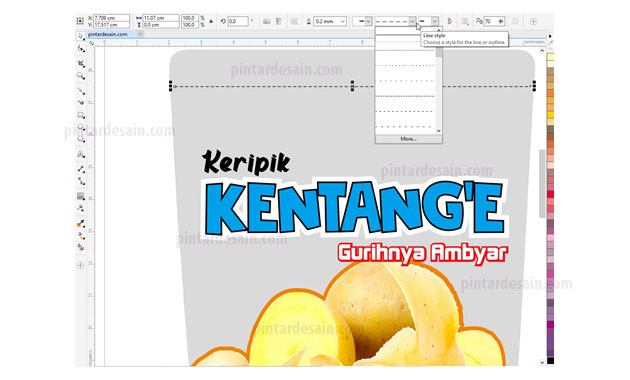Select the Shape tool

tap(81, 49)
